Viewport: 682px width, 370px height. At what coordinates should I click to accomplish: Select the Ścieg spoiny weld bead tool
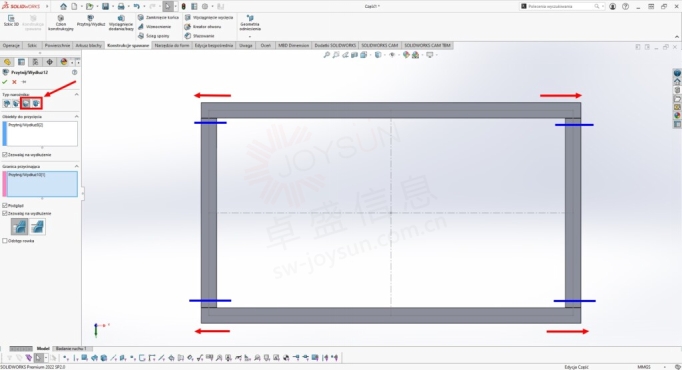pos(154,36)
